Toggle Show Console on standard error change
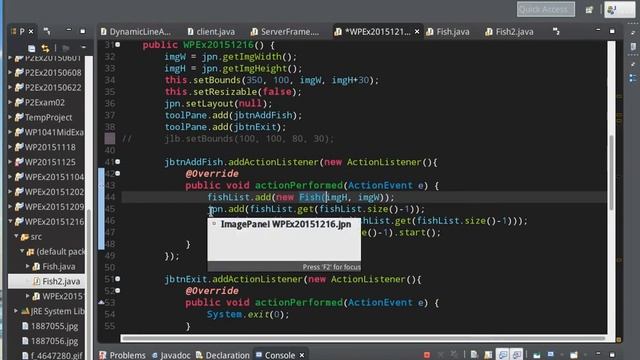Screen dimensions: 640x360 [517, 355]
